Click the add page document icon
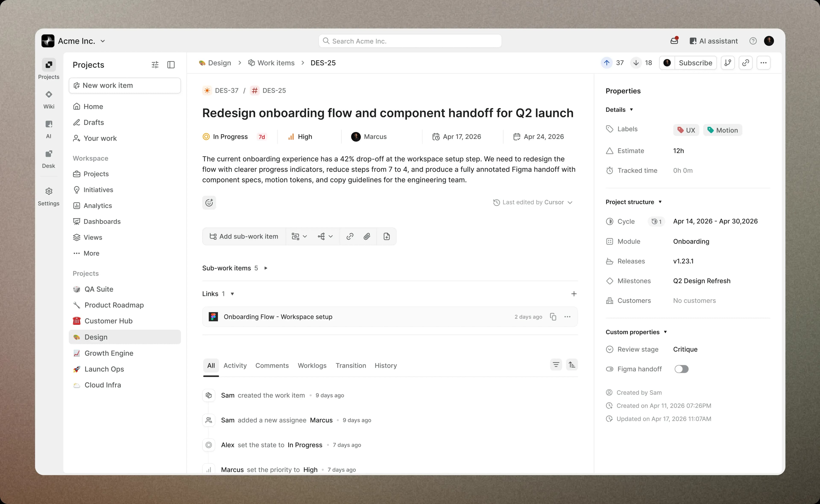The image size is (820, 504). (x=387, y=236)
